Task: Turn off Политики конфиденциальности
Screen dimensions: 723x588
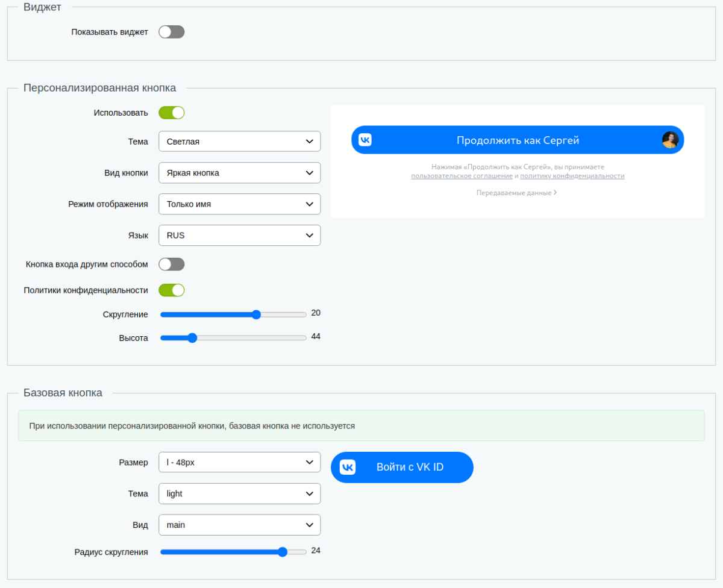Action: coord(172,290)
